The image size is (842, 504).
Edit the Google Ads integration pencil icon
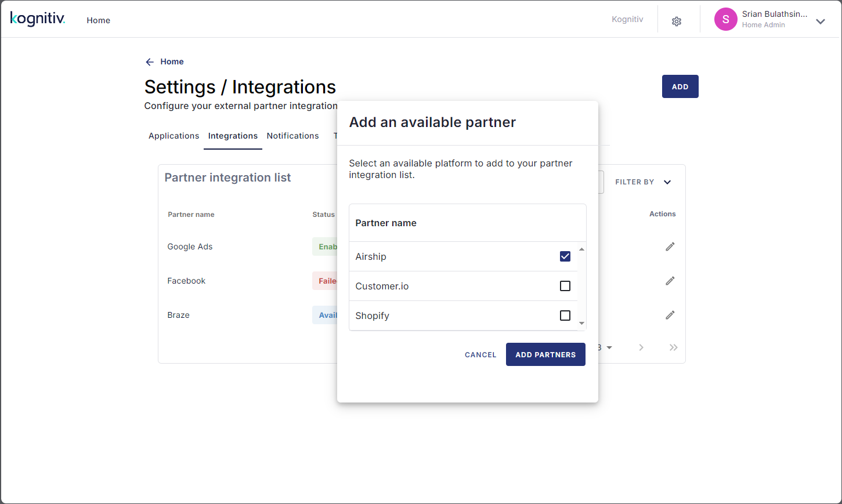point(670,246)
